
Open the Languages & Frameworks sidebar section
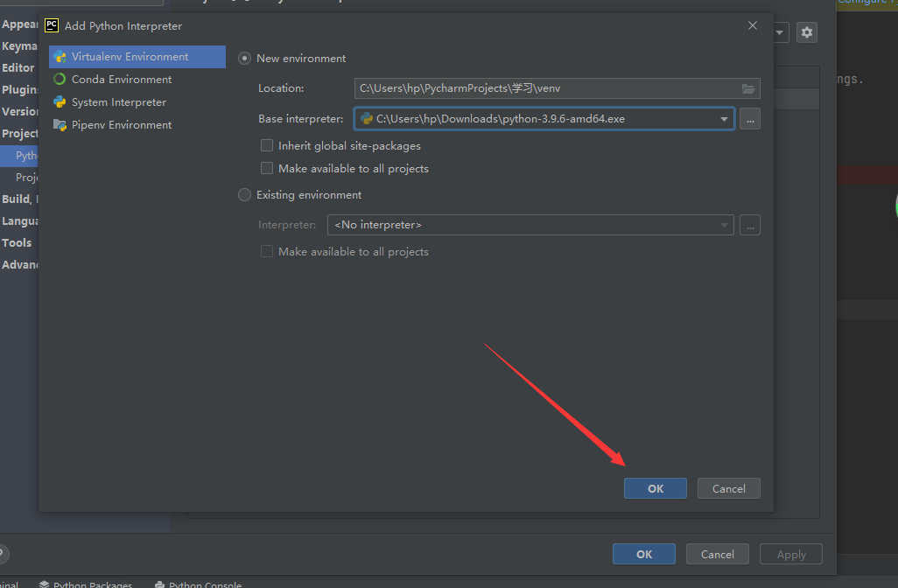tap(19, 221)
